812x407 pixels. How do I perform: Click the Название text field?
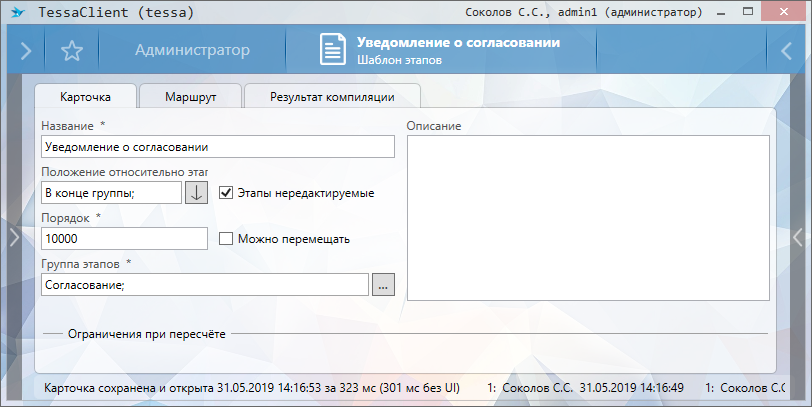tap(218, 146)
